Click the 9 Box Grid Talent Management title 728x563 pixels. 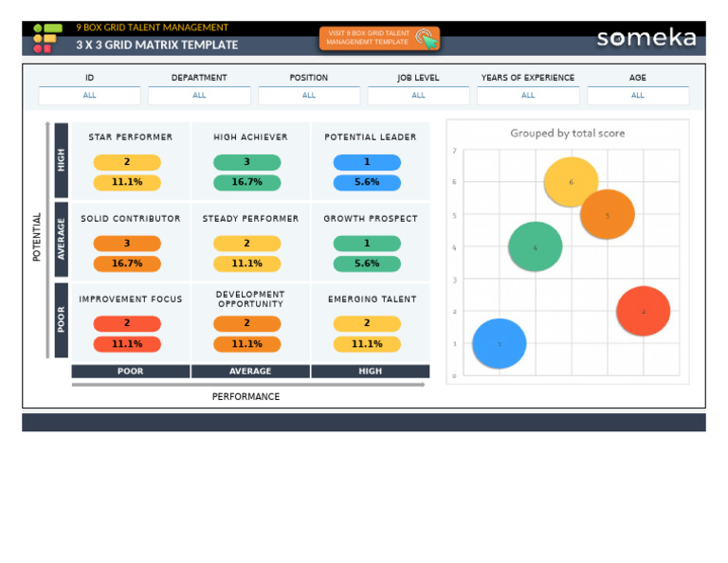(x=152, y=27)
